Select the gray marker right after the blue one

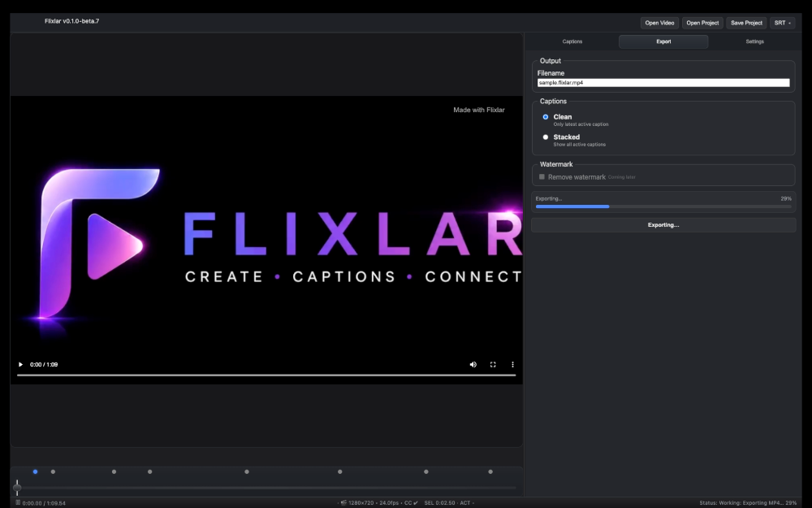click(x=53, y=471)
